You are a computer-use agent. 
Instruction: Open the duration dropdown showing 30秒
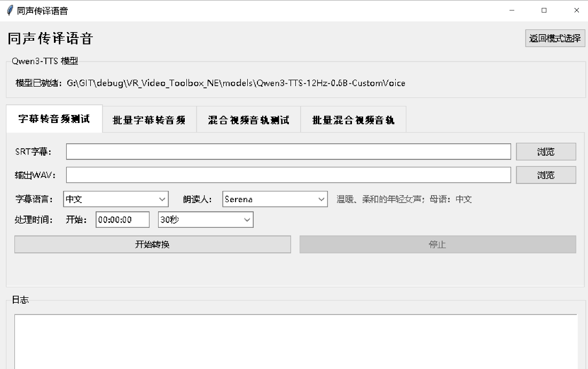click(206, 220)
